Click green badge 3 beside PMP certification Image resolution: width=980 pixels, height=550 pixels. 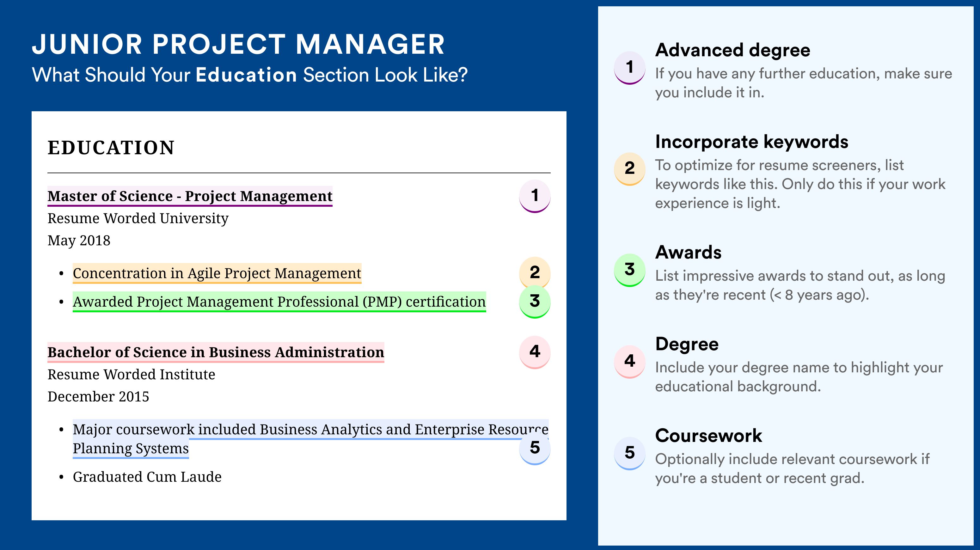tap(535, 302)
